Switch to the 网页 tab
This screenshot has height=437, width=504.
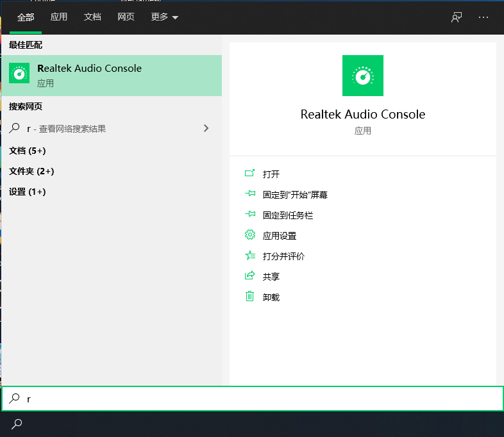(x=126, y=17)
